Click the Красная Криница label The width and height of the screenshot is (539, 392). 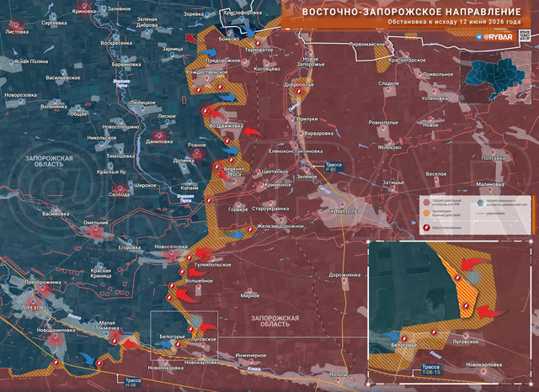tap(101, 273)
